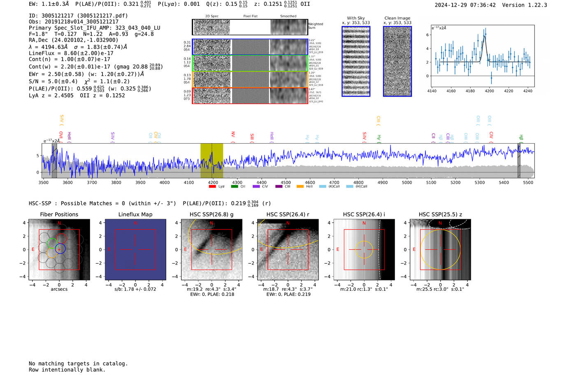This screenshot has height=392, width=576.
Task: Click the red NV line marker
Action: pyautogui.click(x=233, y=137)
